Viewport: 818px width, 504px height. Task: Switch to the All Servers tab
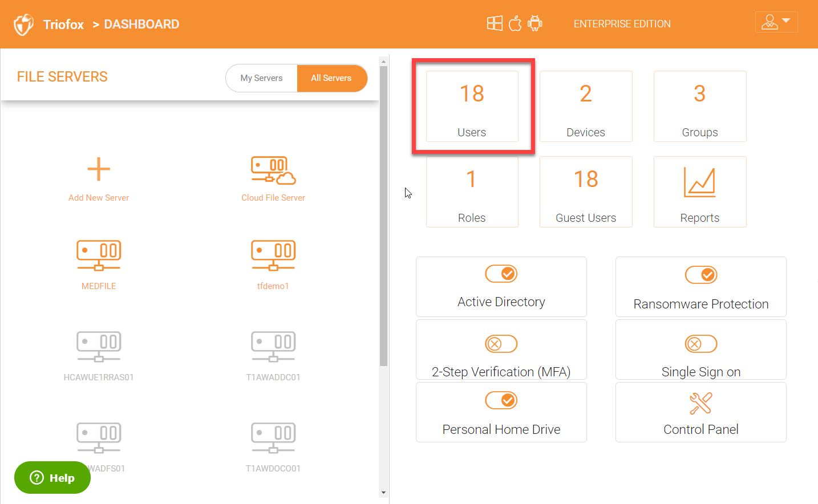tap(331, 78)
